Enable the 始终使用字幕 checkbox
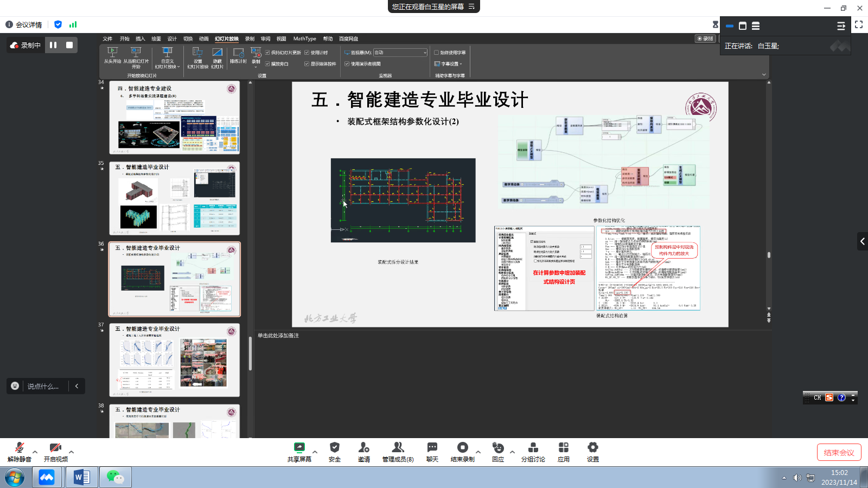Screen dimensions: 868x488 point(437,53)
